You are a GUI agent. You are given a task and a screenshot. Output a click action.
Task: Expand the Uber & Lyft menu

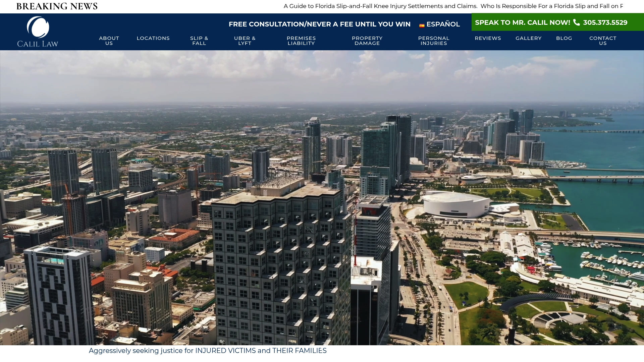(x=245, y=41)
